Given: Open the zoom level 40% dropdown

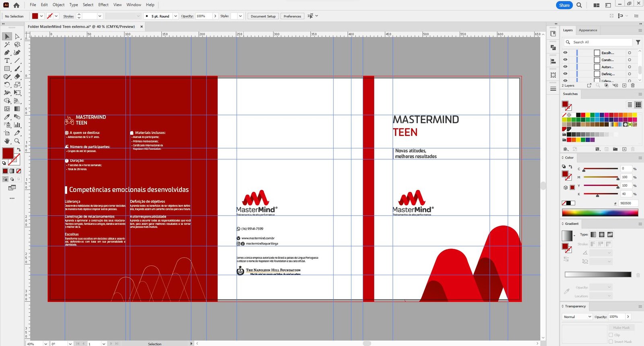Looking at the screenshot, I should [x=46, y=344].
